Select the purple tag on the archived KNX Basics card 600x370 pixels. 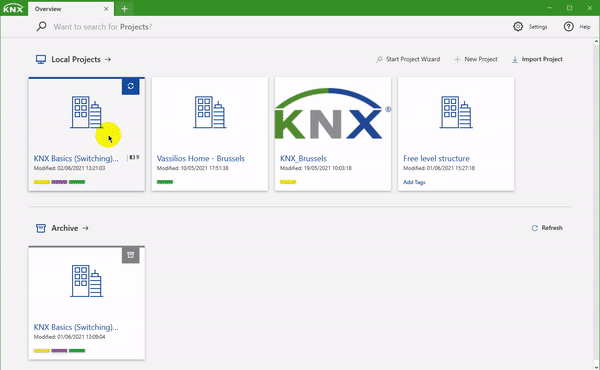tap(59, 350)
